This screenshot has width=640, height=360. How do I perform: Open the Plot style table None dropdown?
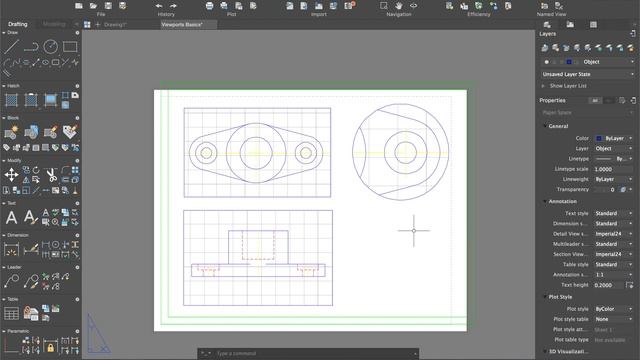614,319
